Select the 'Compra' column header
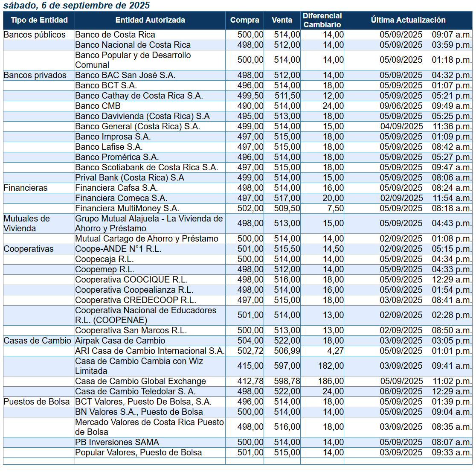Viewport: 476px width, 472px height. pyautogui.click(x=245, y=20)
